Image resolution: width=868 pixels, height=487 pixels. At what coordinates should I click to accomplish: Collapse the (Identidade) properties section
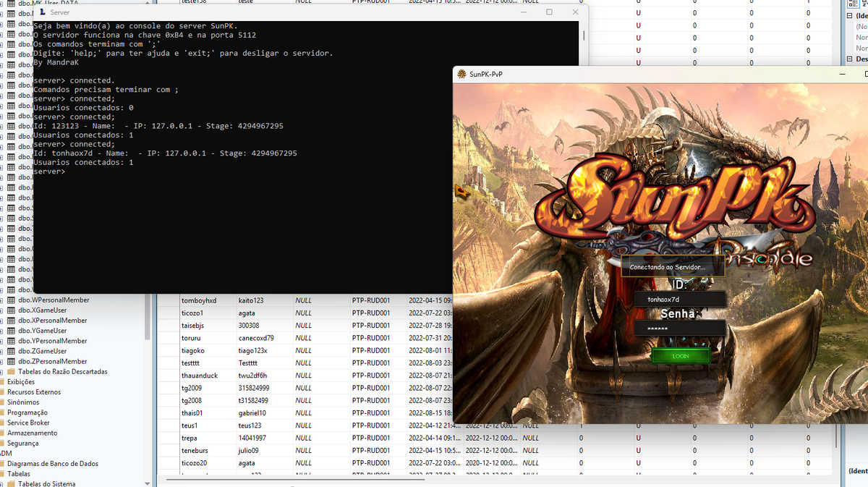click(x=850, y=15)
